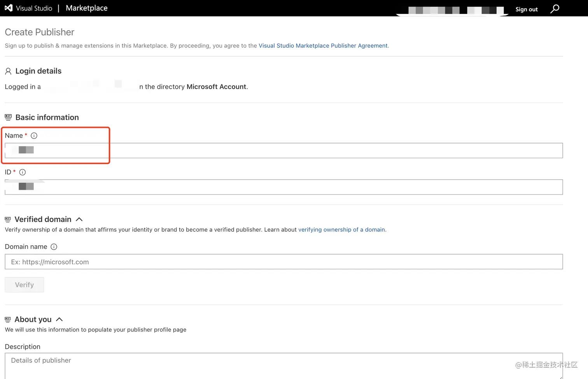Open the search magnifier icon
Viewport: 588px width, 379px height.
pyautogui.click(x=555, y=9)
